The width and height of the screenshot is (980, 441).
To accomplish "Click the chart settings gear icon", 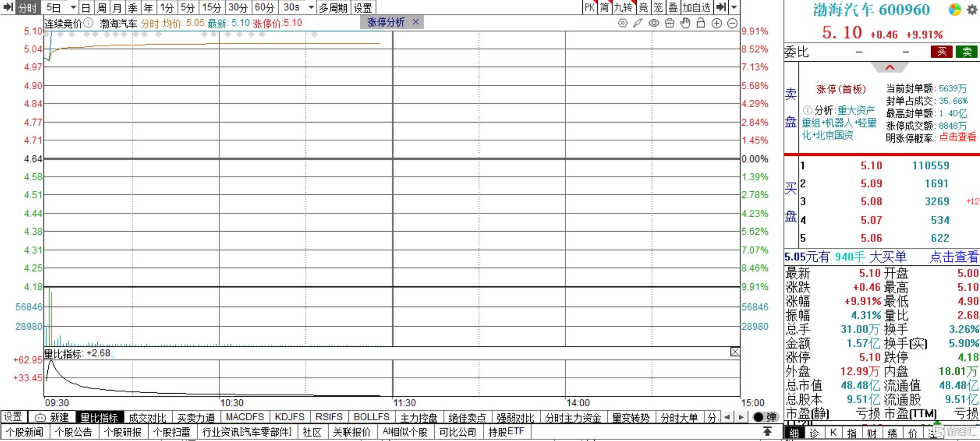I will [622, 23].
